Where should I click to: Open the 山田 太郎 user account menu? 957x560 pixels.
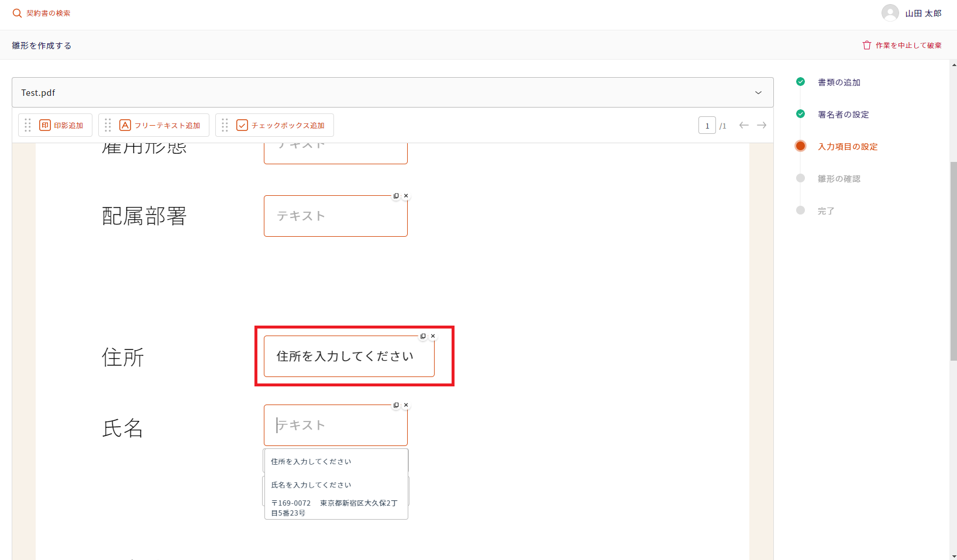[x=911, y=13]
